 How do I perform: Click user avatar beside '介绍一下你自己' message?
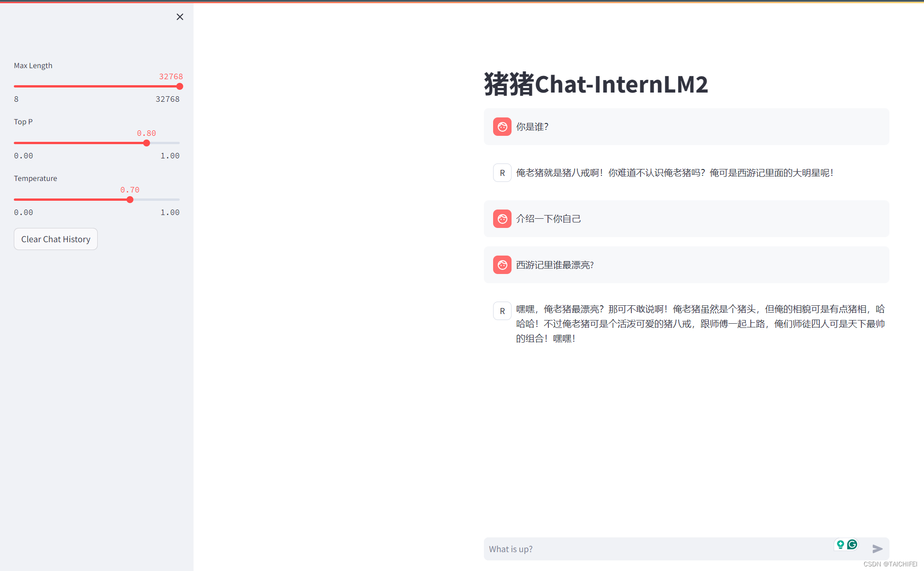(x=502, y=219)
